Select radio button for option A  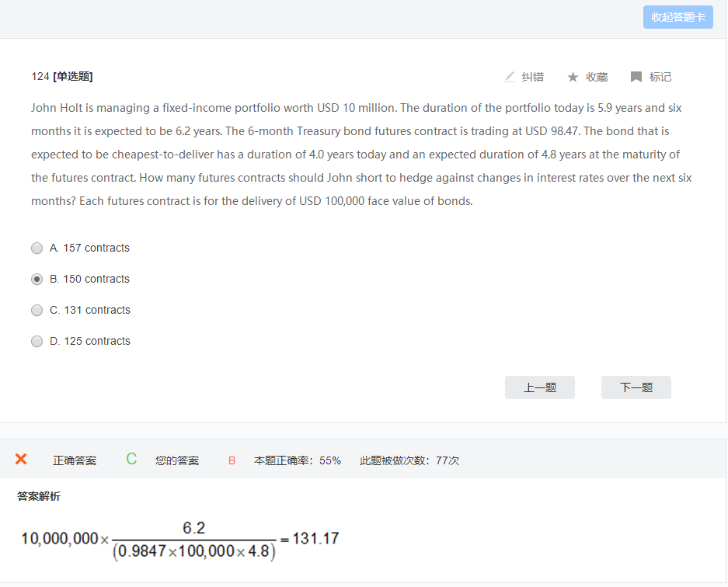(x=37, y=248)
